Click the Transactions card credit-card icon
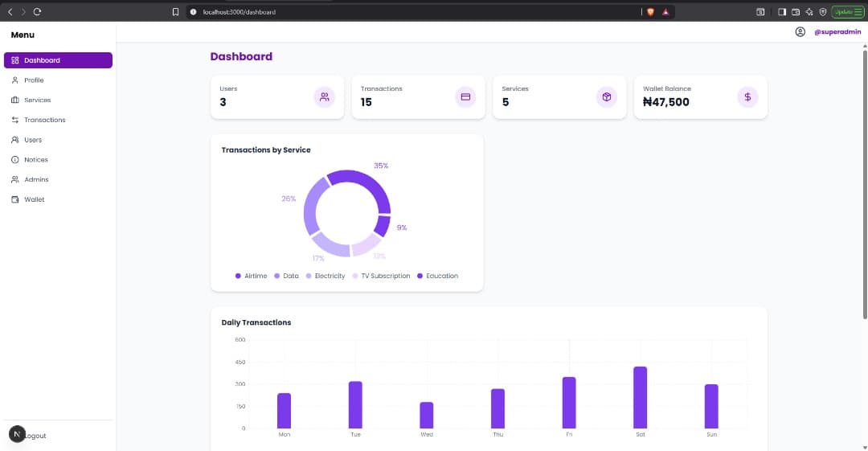Screen dimensions: 868x451 click(x=465, y=97)
